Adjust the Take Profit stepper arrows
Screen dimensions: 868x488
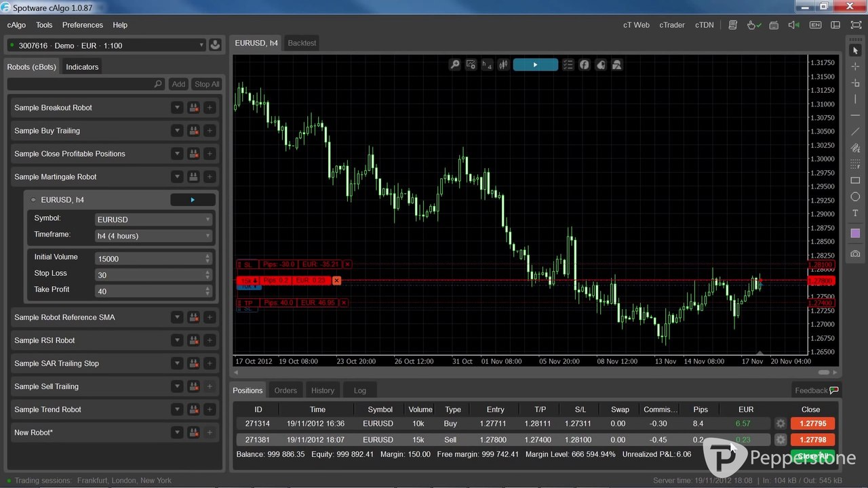208,291
